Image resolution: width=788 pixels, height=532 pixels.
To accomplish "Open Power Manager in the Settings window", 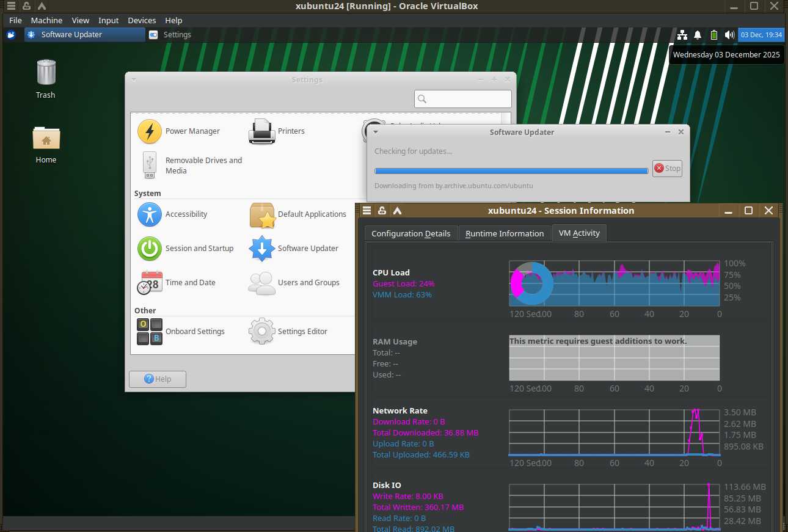I will [x=178, y=131].
